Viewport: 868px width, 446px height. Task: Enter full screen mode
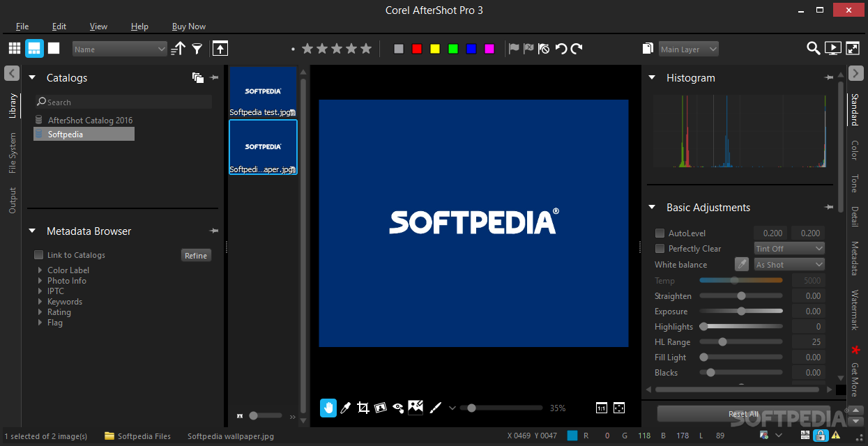coord(853,48)
